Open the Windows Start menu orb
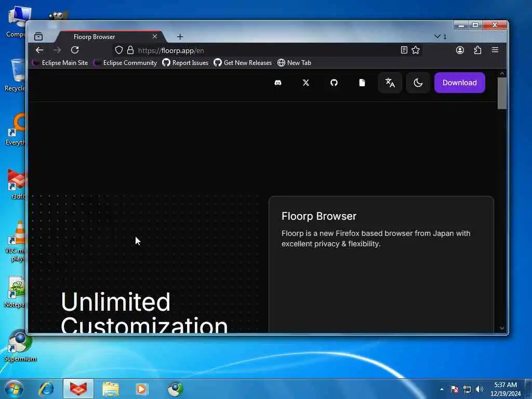The image size is (532, 399). 14,389
